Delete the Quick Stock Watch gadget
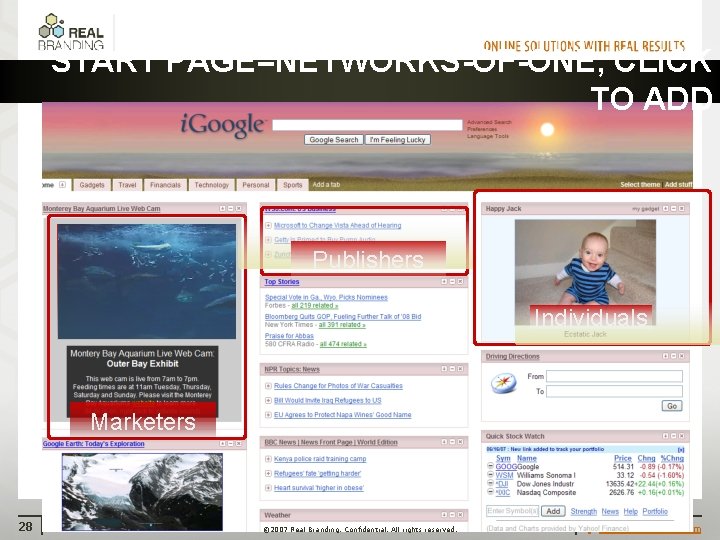The height and width of the screenshot is (540, 720). point(681,436)
